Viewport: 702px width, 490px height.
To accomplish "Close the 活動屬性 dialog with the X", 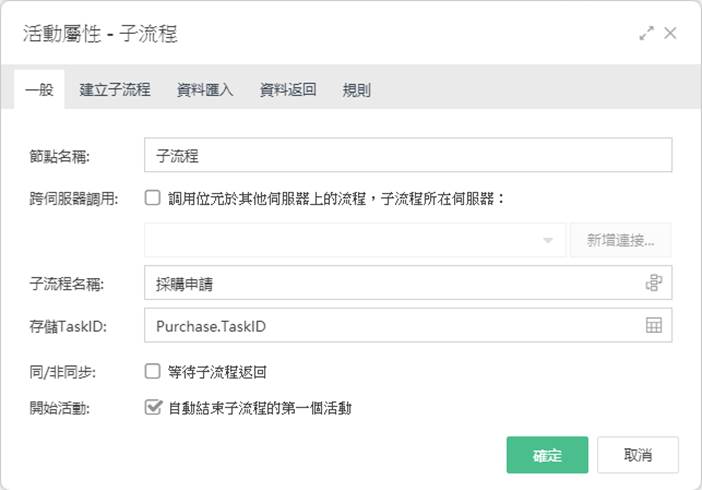I will [x=670, y=33].
